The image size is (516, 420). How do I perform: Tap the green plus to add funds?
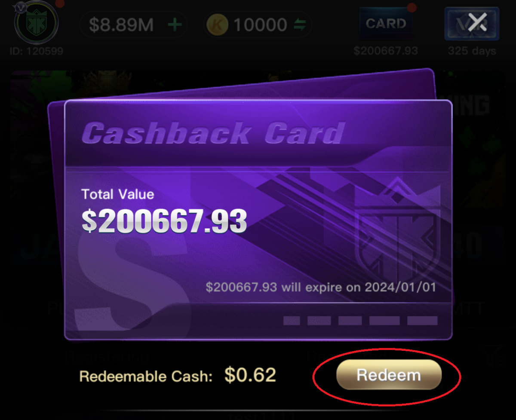tap(174, 25)
